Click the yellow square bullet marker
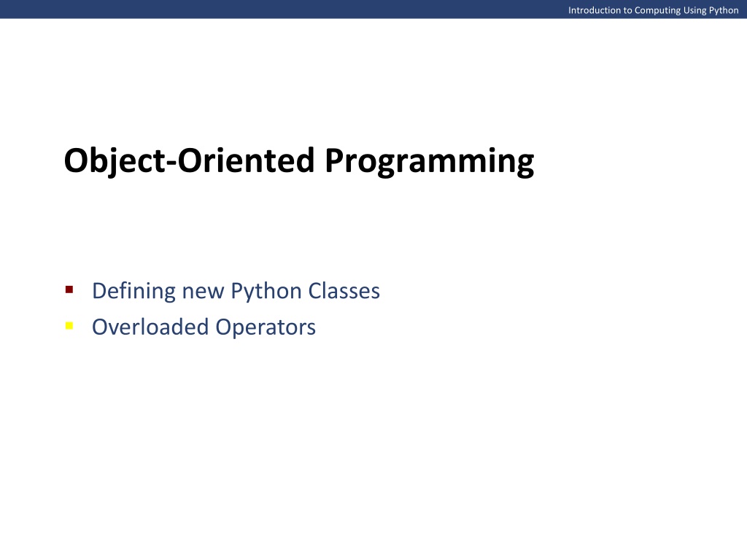The image size is (747, 560). point(69,326)
